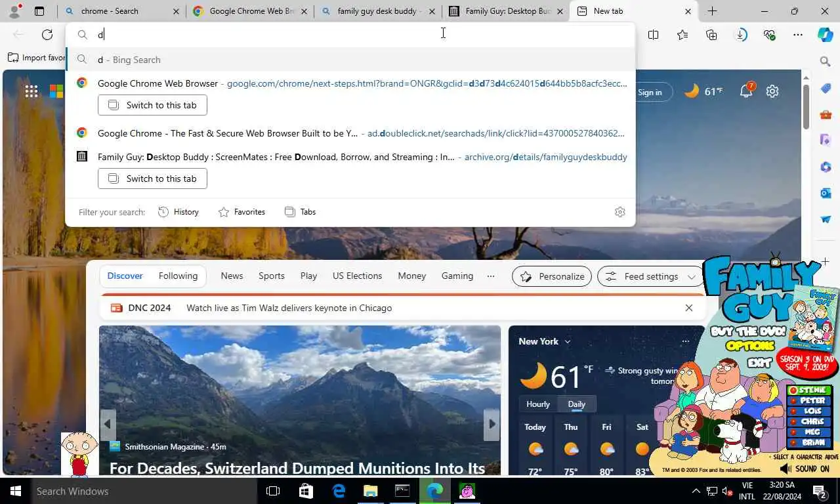Open Settings and more ellipsis
Image resolution: width=840 pixels, height=504 pixels.
[x=798, y=35]
